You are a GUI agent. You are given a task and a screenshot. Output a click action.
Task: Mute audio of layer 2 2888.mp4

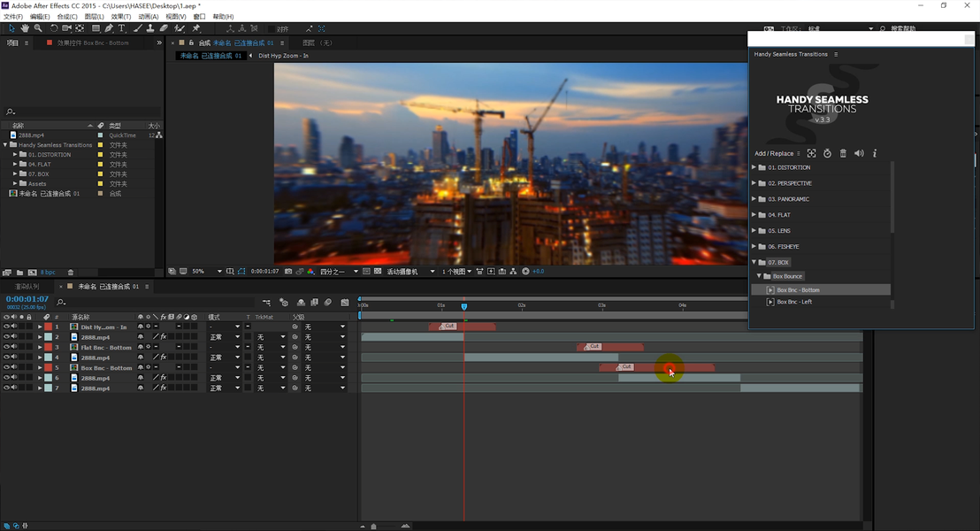pos(14,336)
